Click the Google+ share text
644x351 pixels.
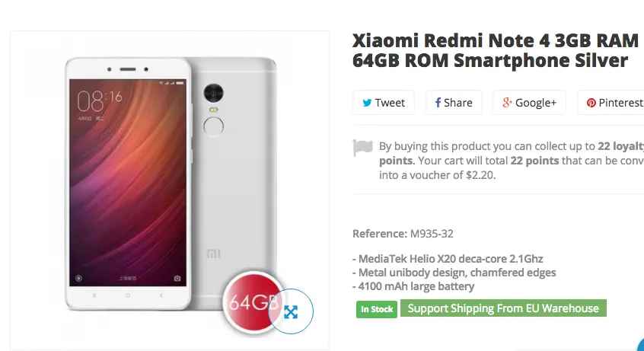click(x=536, y=103)
